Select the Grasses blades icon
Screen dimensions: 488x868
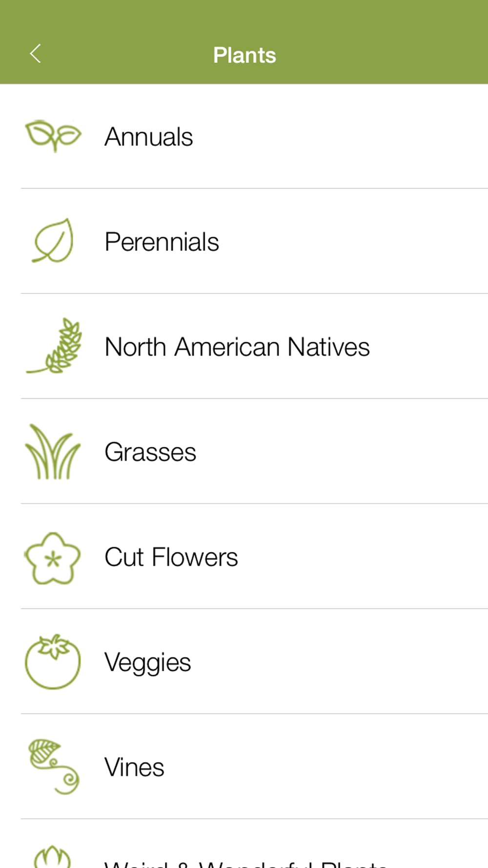52,452
